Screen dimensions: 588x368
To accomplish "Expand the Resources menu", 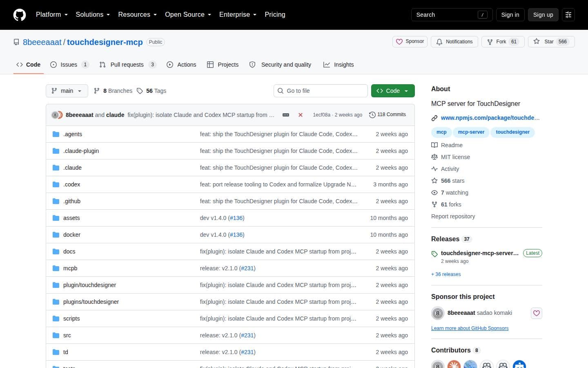I will tap(138, 15).
